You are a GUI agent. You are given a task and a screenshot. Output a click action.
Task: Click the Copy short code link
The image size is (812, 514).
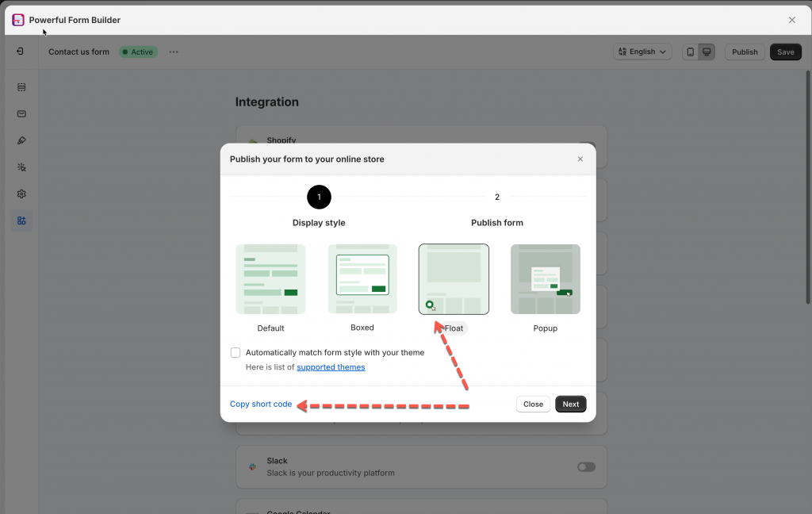261,405
